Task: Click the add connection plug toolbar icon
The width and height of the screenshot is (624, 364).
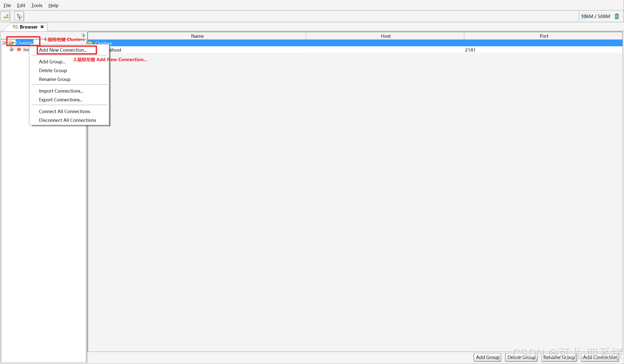Action: pyautogui.click(x=6, y=16)
